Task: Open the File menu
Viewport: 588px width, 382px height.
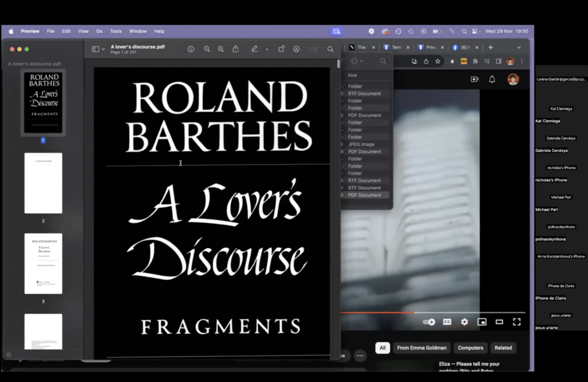Action: pyautogui.click(x=51, y=32)
